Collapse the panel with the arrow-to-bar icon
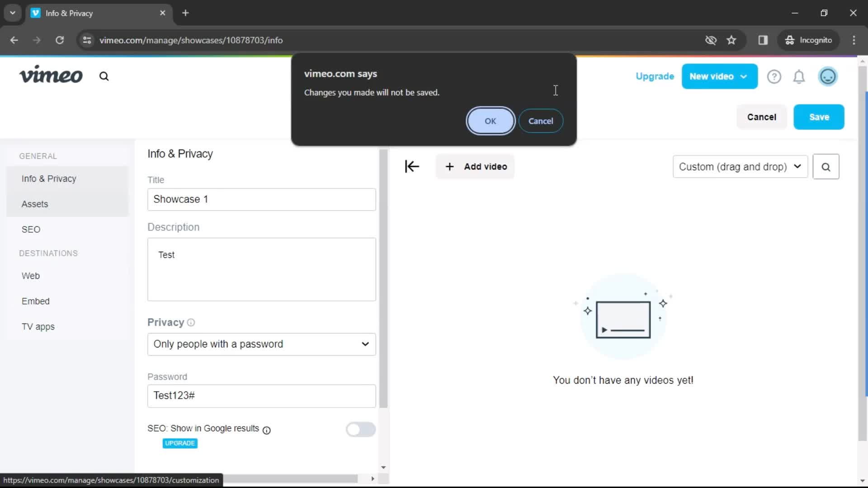Screen dimensions: 868x488 [412, 166]
